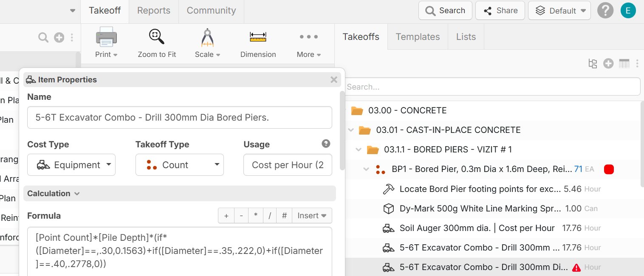
Task: Add new takeoff with plus icon
Action: [608, 64]
